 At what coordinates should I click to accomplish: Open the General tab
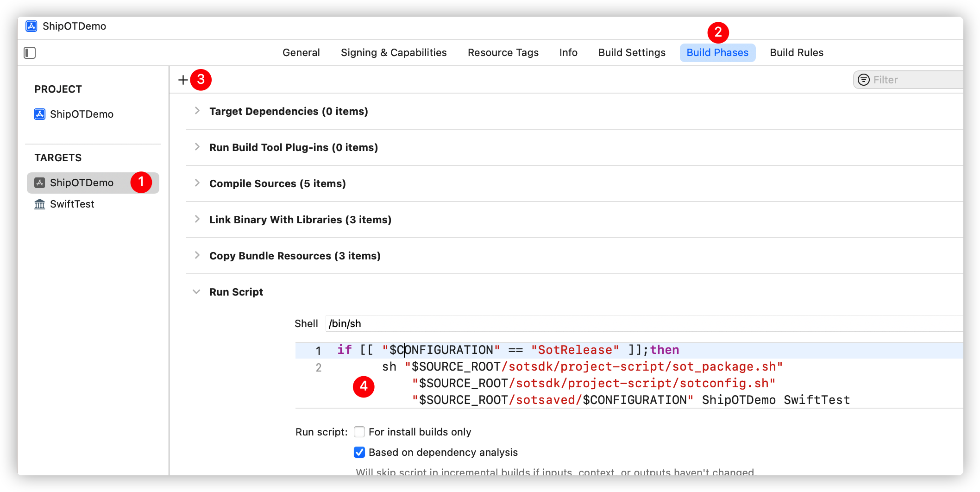301,53
